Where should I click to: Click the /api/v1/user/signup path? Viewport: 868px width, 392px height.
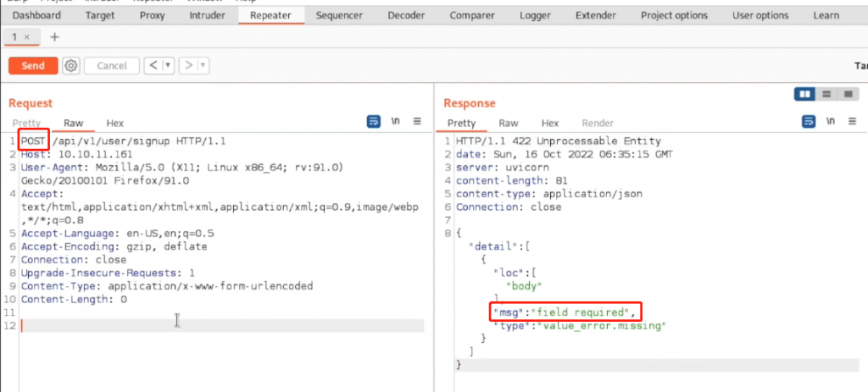[112, 141]
